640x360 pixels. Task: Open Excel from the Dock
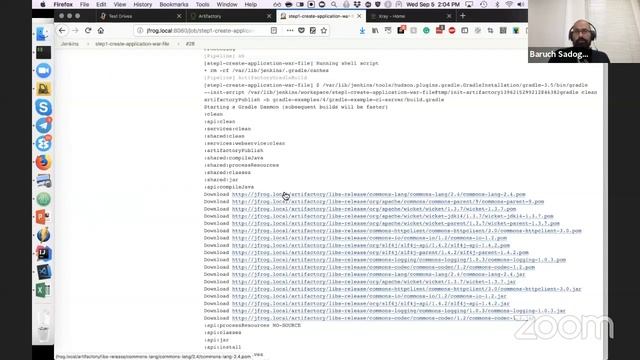pos(43,290)
